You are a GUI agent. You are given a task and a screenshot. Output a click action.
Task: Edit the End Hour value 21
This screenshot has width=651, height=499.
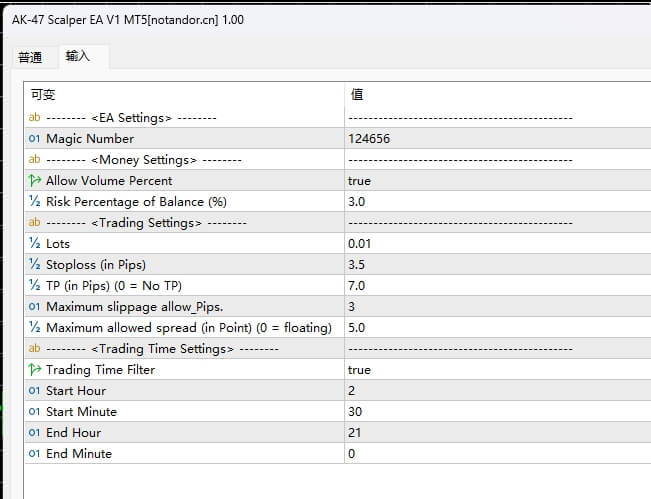click(355, 433)
